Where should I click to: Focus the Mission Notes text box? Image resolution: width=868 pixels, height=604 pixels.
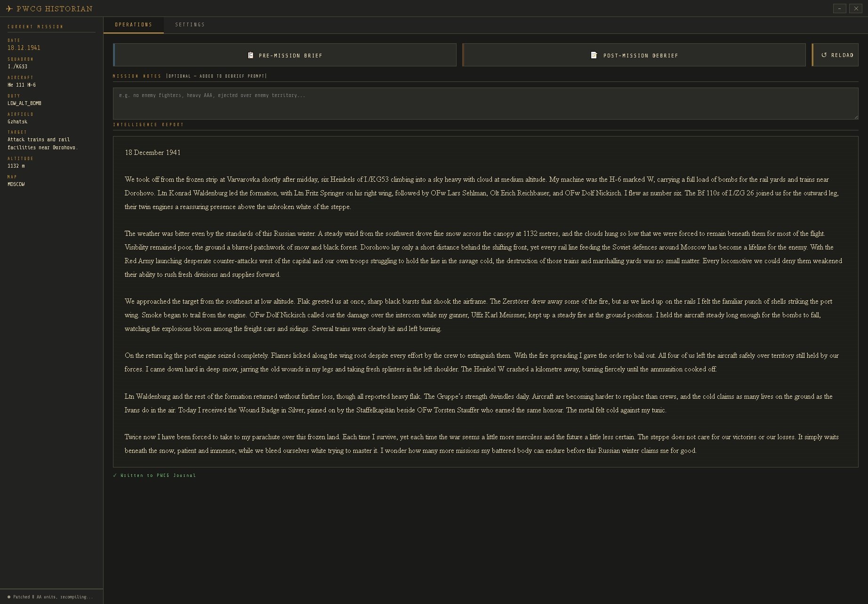pos(485,104)
